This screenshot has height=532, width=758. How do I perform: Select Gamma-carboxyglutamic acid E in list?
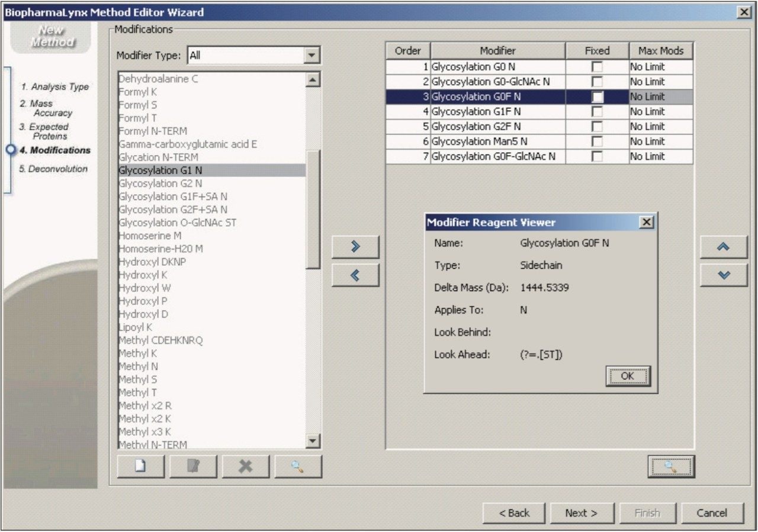pos(211,144)
